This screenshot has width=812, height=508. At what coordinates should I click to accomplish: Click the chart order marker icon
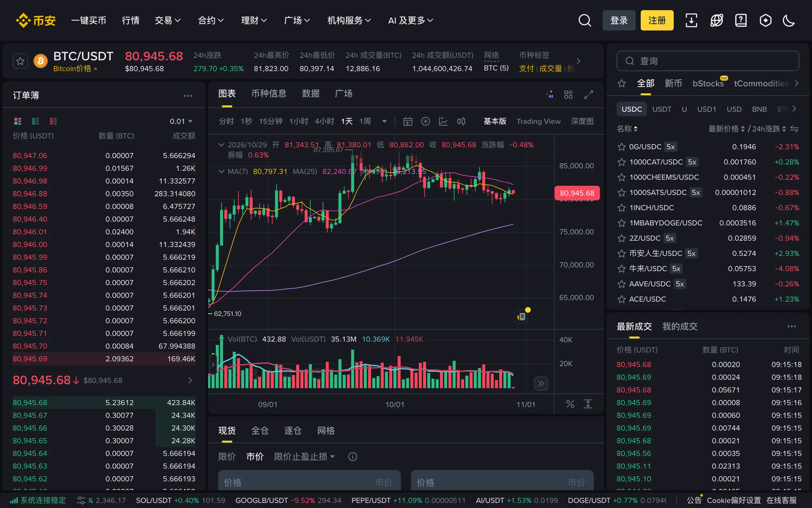(x=521, y=317)
